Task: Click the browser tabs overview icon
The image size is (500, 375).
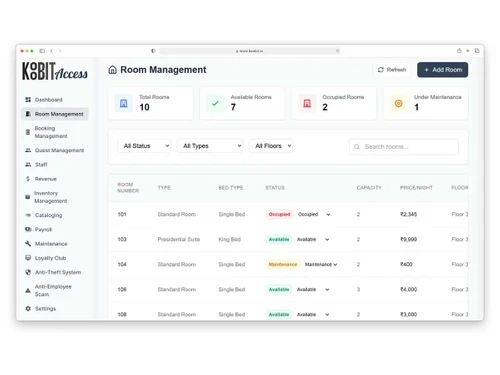Action: [477, 51]
